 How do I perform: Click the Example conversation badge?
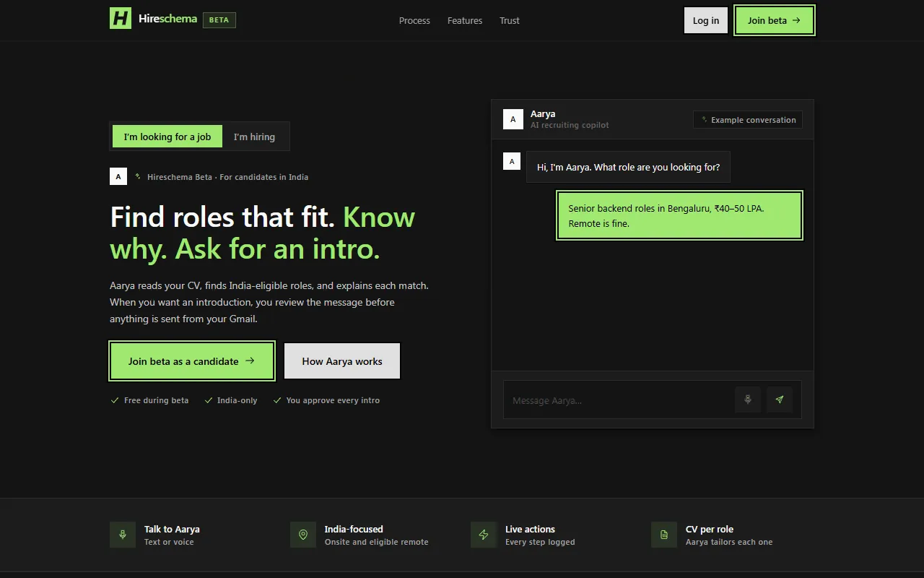point(748,120)
